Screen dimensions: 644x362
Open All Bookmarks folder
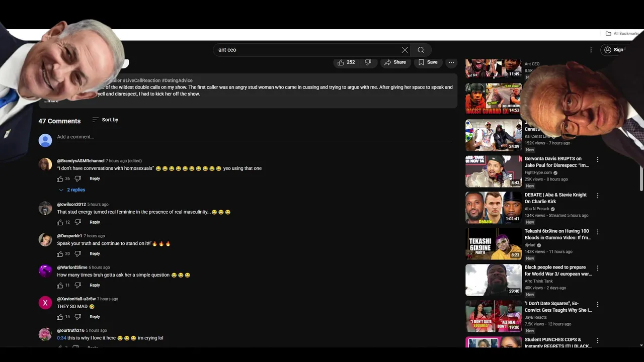pyautogui.click(x=622, y=34)
